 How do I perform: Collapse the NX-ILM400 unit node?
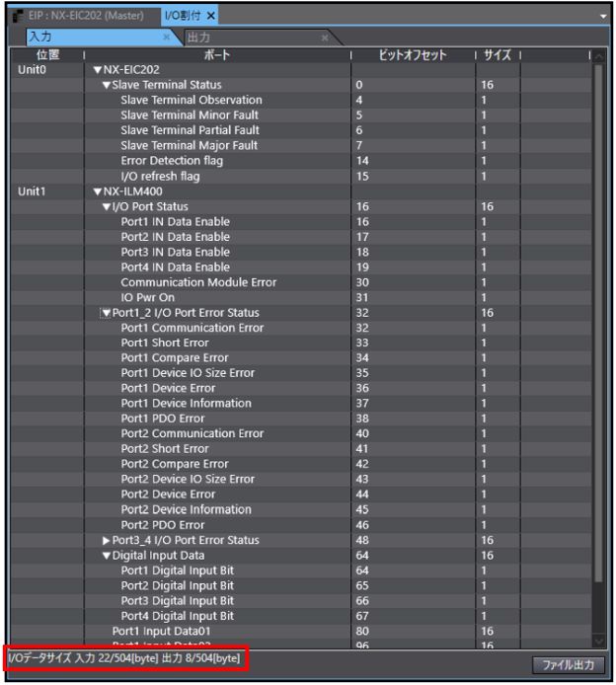pyautogui.click(x=98, y=191)
